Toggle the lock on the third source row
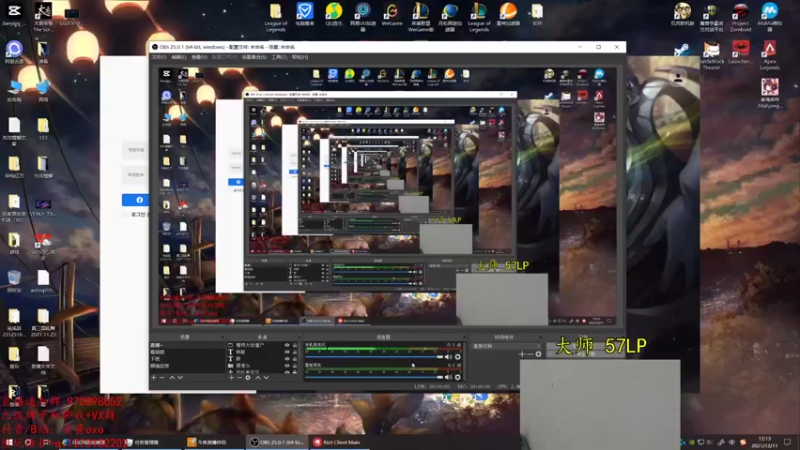Image resolution: width=800 pixels, height=450 pixels. click(295, 359)
